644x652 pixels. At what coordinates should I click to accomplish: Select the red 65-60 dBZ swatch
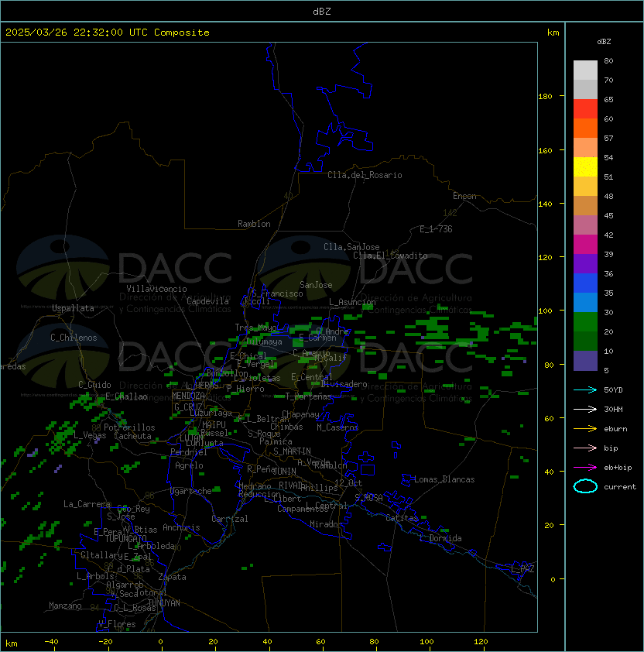(585, 109)
